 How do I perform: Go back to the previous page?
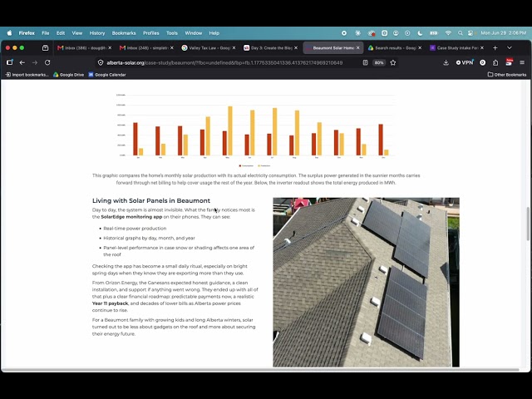[22, 62]
